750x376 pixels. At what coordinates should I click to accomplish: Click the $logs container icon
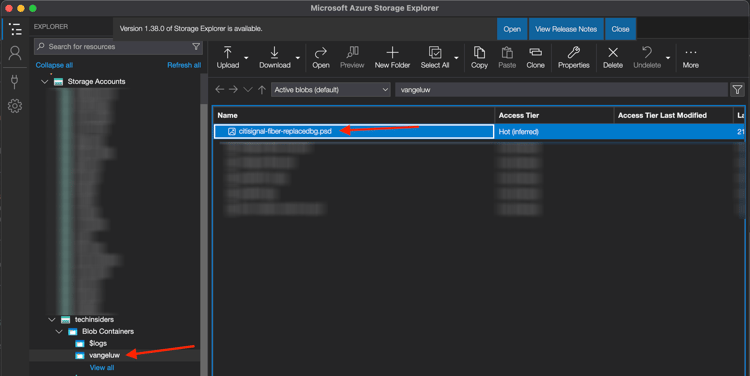(80, 343)
